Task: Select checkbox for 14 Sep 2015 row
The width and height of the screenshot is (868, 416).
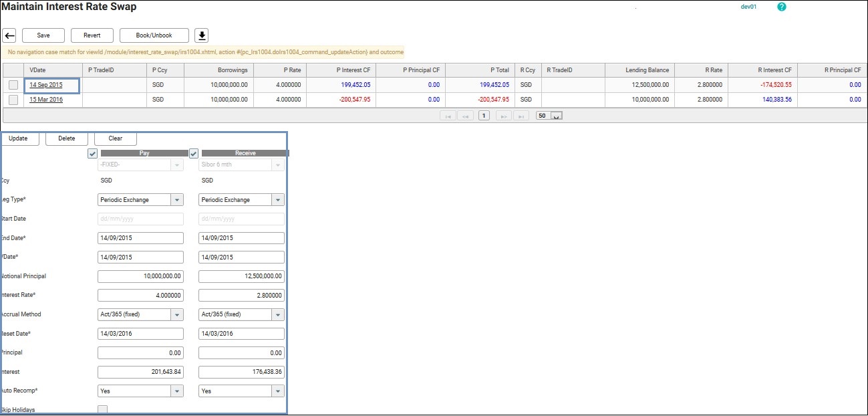Action: (13, 85)
